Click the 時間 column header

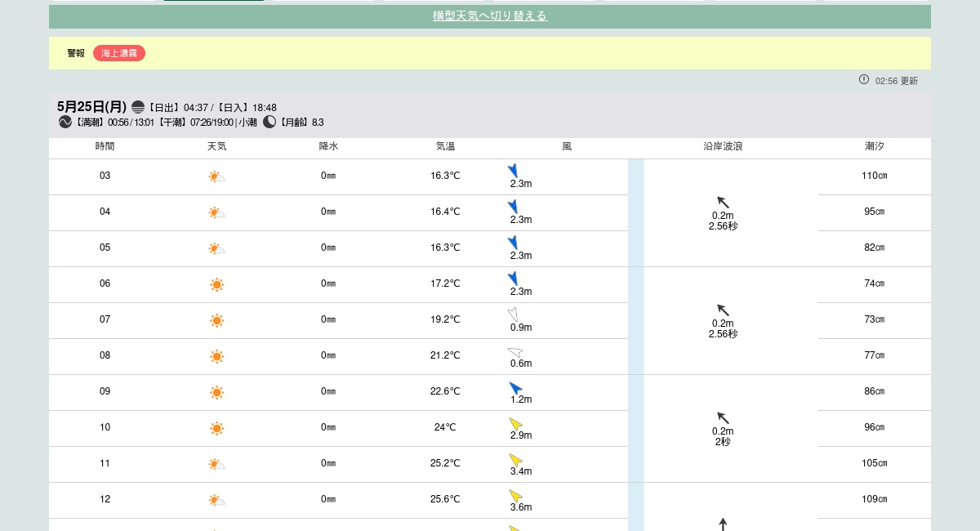pyautogui.click(x=105, y=146)
